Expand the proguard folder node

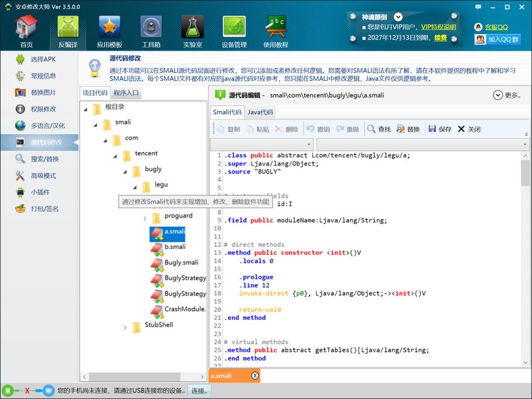tap(145, 219)
